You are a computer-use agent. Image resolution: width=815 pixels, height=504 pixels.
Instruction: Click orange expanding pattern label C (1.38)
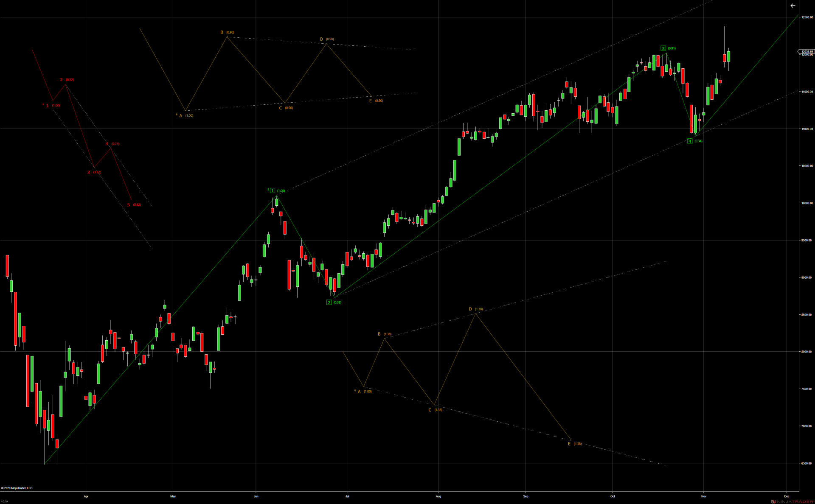(436, 410)
